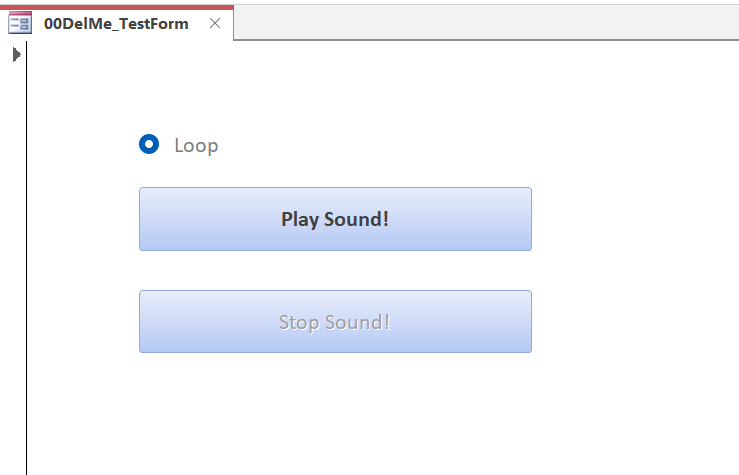
Task: Select the current record using the triangle marker
Action: pos(16,54)
